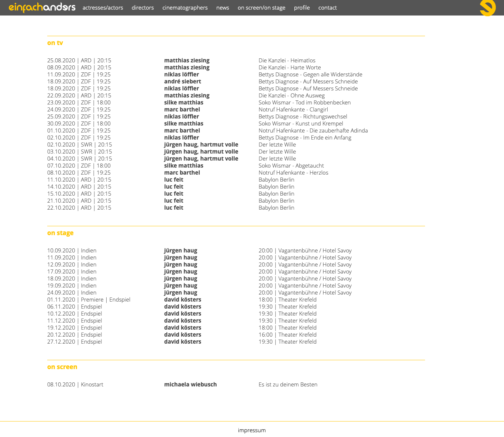Click '12.09.2020 | Indien' entry
Image resolution: width=504 pixels, height=437 pixels.
point(72,265)
